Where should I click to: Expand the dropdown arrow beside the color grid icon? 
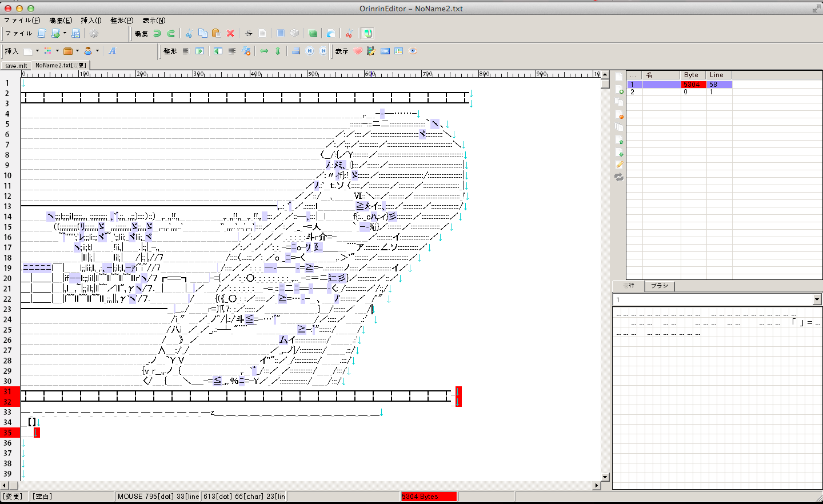pos(57,51)
